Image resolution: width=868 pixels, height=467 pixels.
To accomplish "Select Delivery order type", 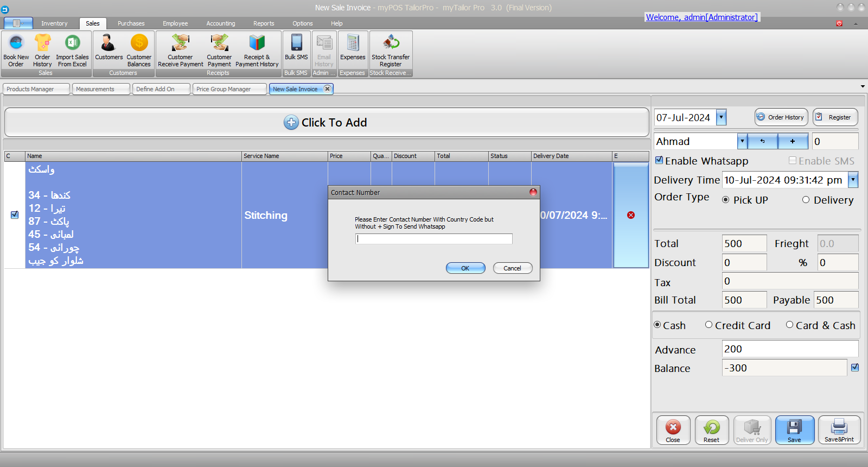I will 806,200.
